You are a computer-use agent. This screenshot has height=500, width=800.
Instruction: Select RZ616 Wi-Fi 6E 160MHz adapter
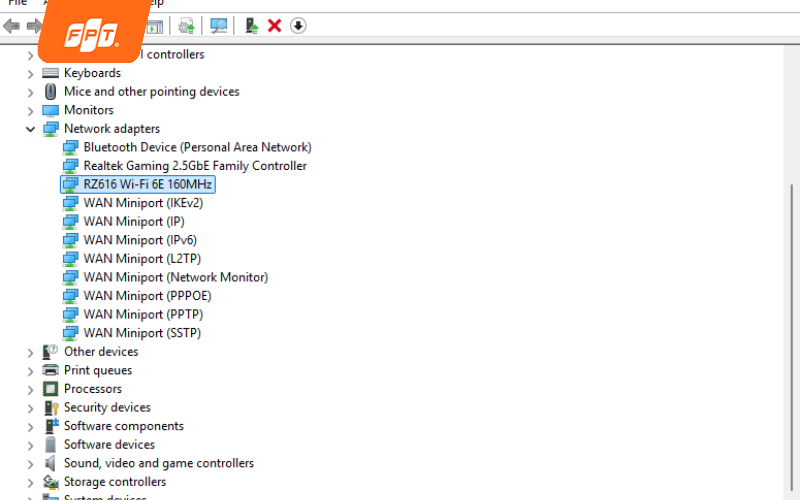(x=148, y=184)
